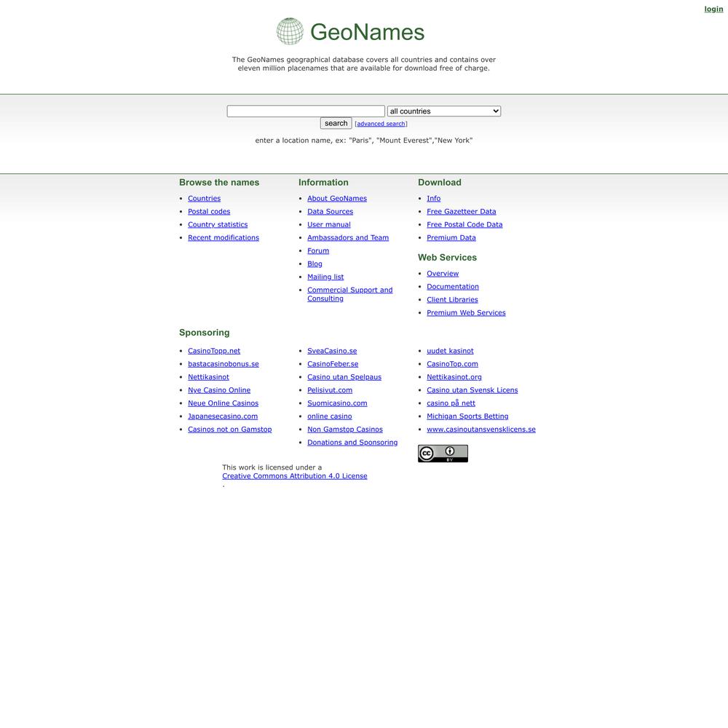This screenshot has height=728, width=728.
Task: Open the Postal codes link
Action: pos(209,211)
